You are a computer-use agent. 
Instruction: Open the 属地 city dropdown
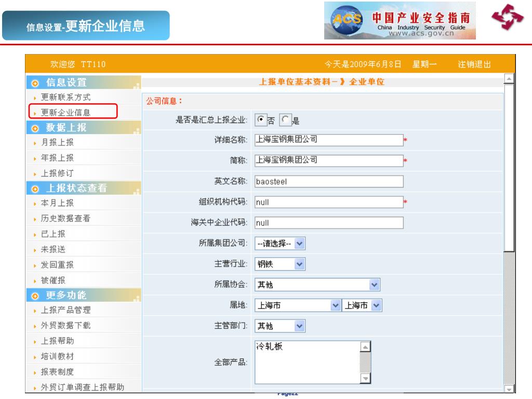pos(362,305)
